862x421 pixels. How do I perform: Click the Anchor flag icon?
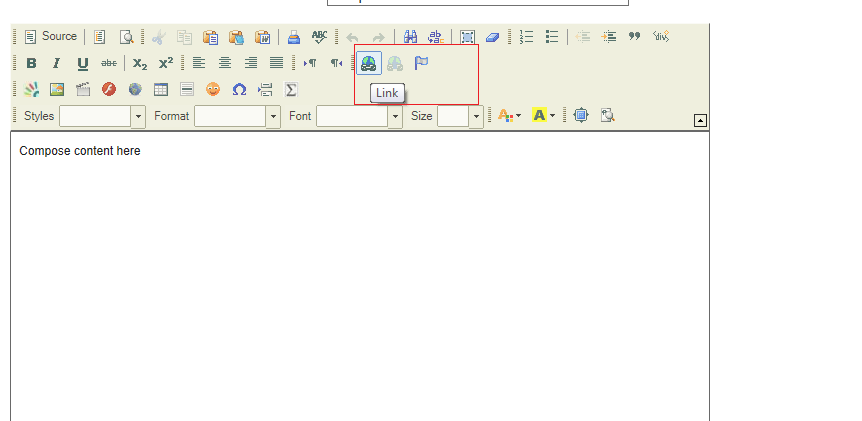(421, 63)
